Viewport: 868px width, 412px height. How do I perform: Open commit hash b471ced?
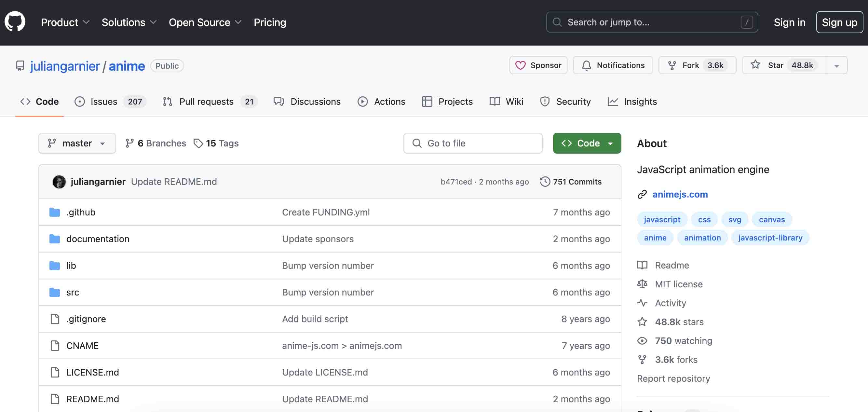456,182
